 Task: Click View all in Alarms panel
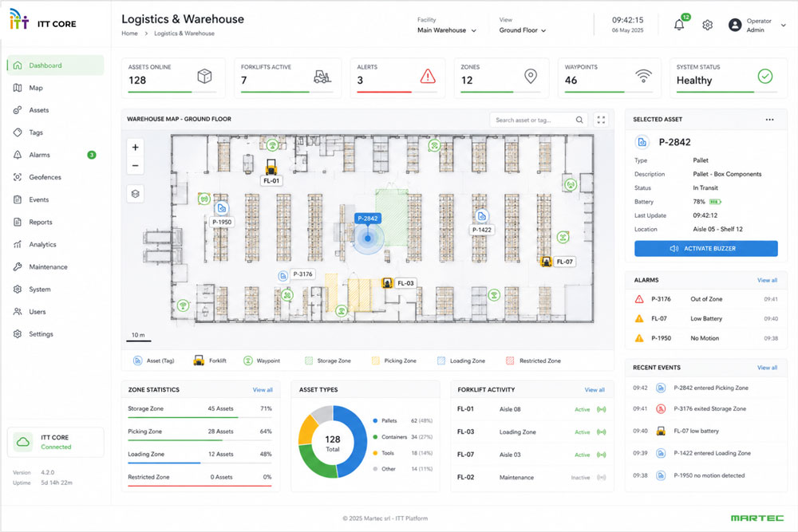coord(767,280)
